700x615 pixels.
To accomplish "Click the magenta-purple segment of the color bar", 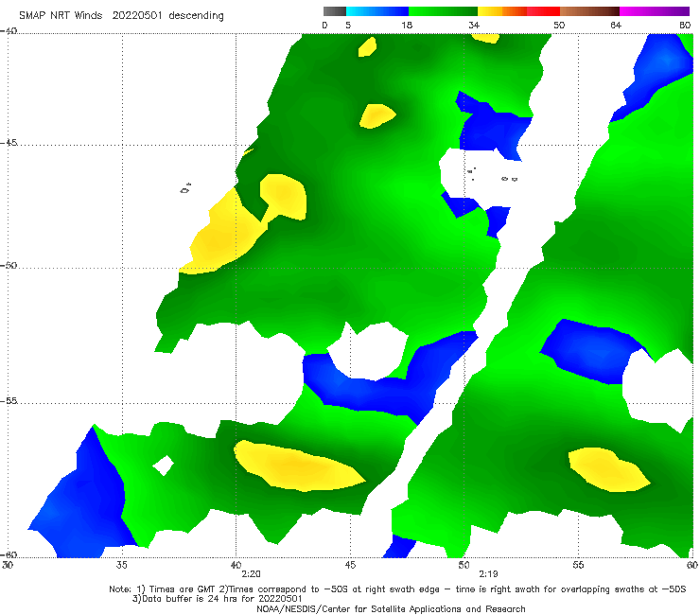I will point(655,11).
